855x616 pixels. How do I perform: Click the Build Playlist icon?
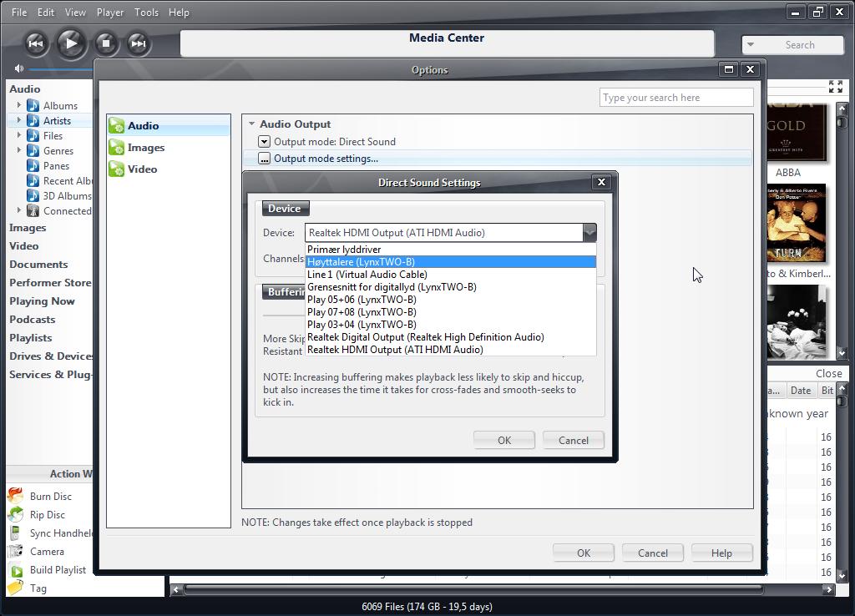coord(17,570)
